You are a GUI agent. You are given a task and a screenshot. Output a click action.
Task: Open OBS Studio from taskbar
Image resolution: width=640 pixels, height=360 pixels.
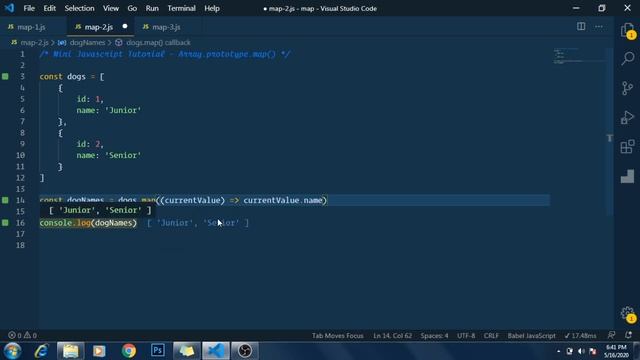[245, 351]
